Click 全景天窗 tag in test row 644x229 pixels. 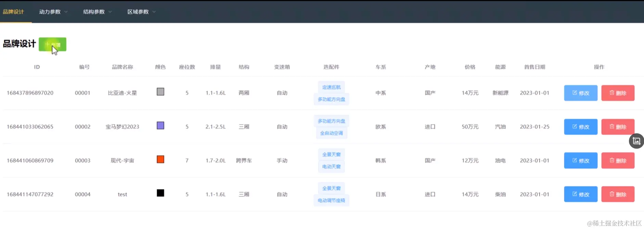[332, 188]
